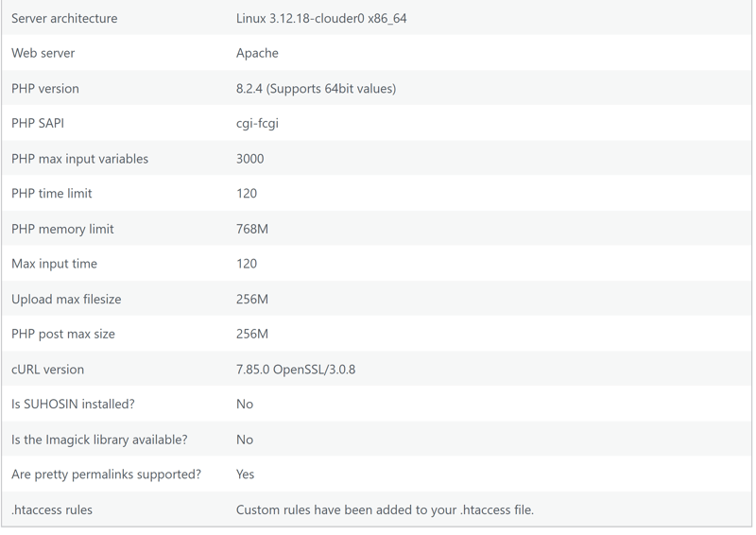Select the PHP memory limit 768M value
This screenshot has width=756, height=535.
tap(251, 229)
